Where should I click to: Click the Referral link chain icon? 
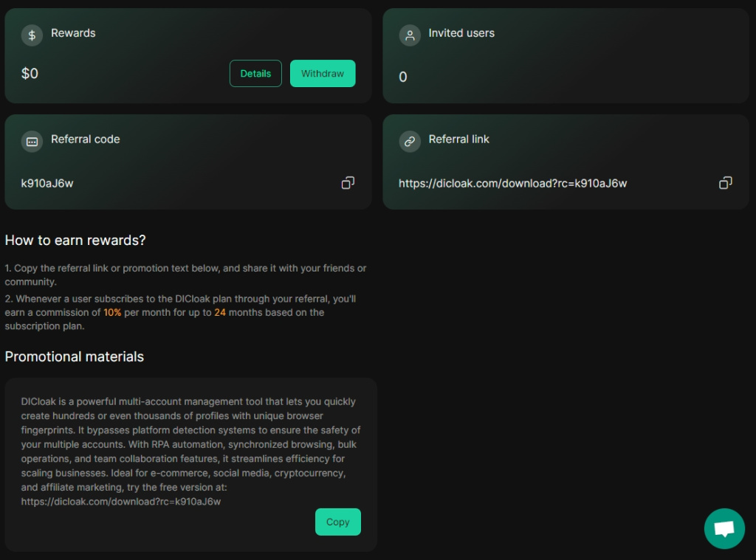(x=410, y=141)
